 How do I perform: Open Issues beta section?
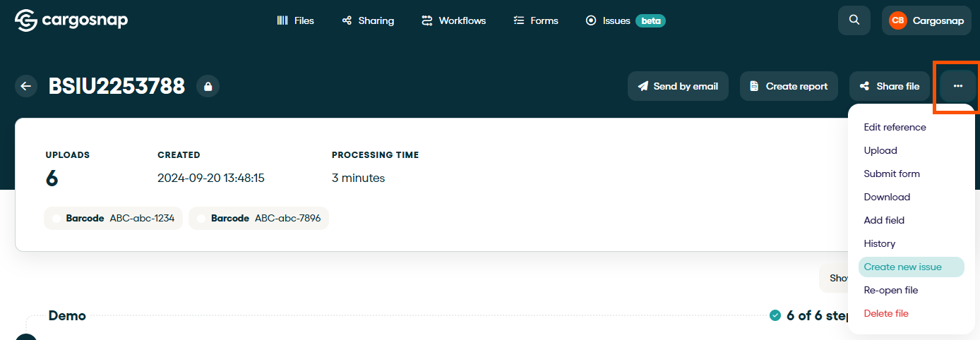click(x=625, y=20)
